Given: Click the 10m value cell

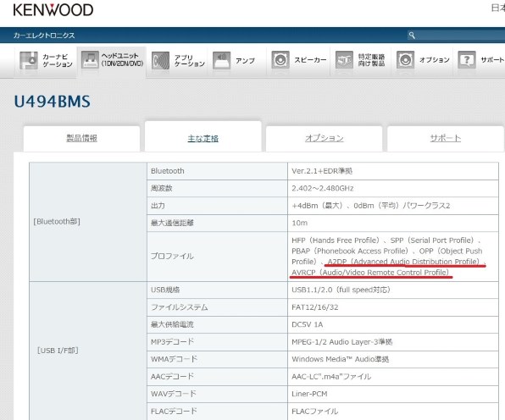Looking at the screenshot, I should [x=393, y=223].
